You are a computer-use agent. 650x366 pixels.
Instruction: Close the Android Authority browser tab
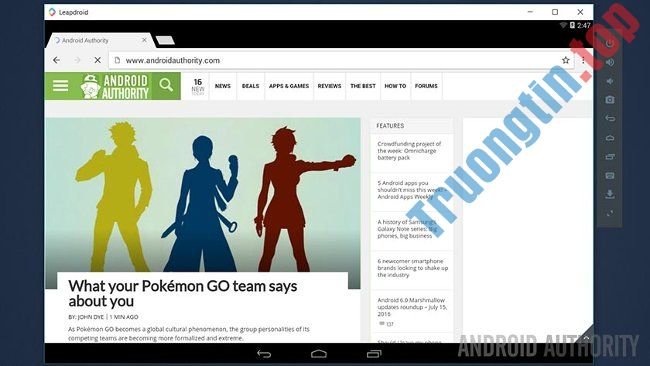pos(144,40)
